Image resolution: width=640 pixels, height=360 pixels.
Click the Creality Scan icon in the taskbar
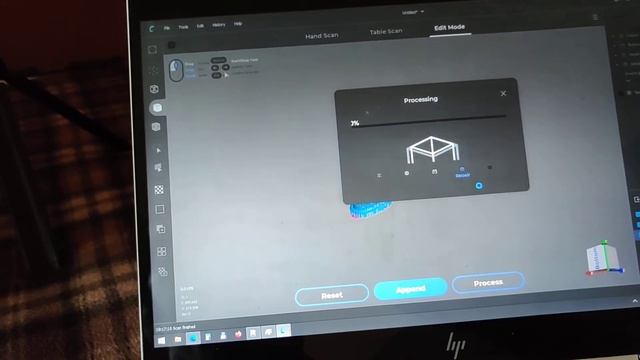pyautogui.click(x=283, y=331)
